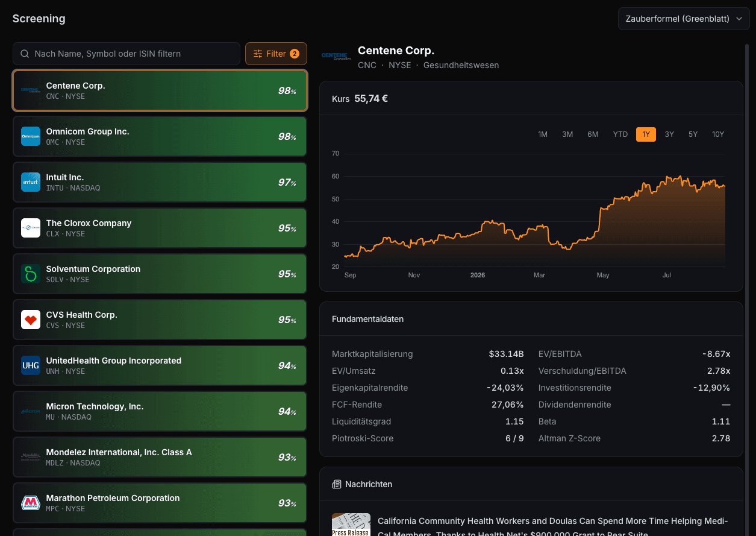Image resolution: width=756 pixels, height=536 pixels.
Task: Click the Beta value 1.11
Action: click(721, 421)
